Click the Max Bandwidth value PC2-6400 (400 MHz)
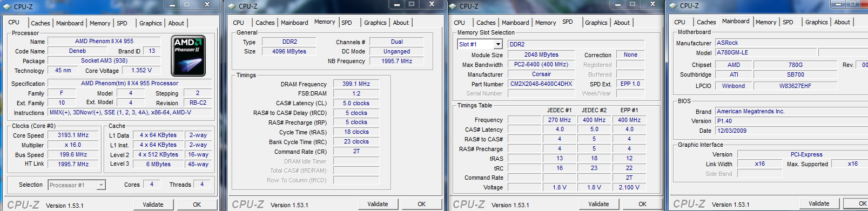Screen dimensions: 868x211 tap(541, 64)
